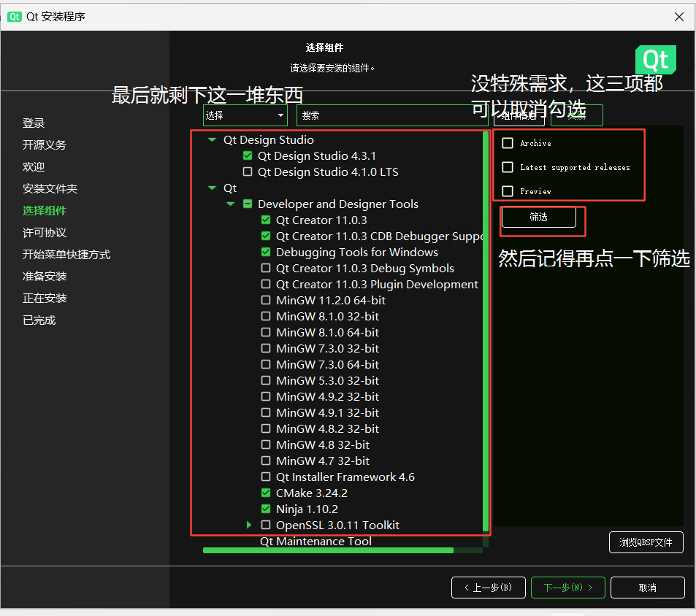The width and height of the screenshot is (696, 616).
Task: Go back with 上一步(B) button
Action: click(489, 588)
